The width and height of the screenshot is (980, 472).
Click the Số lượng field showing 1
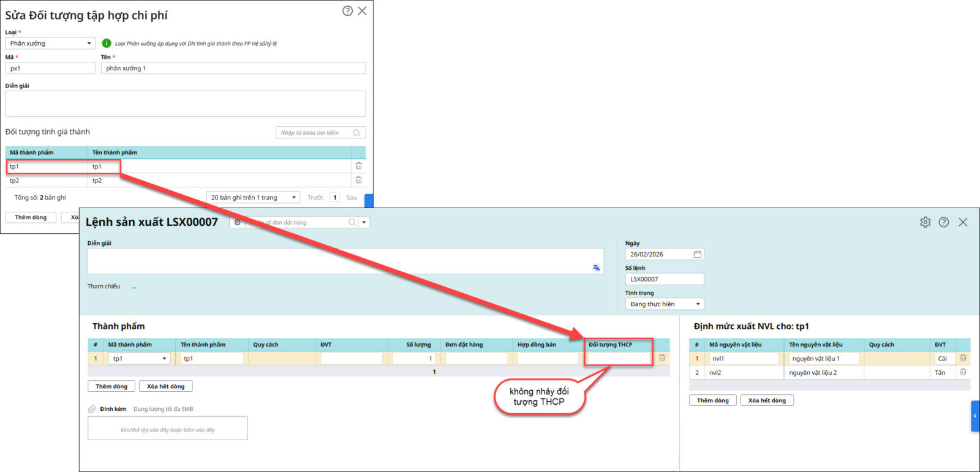413,359
